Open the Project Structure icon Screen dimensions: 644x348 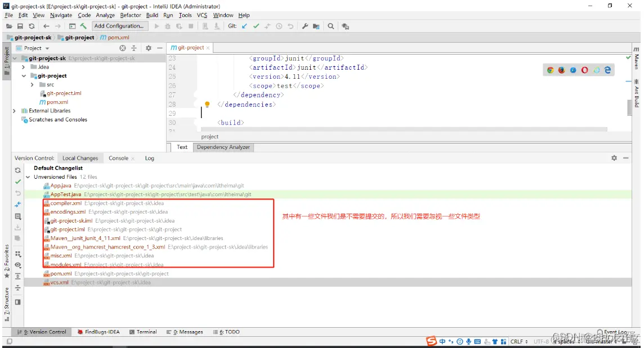316,26
